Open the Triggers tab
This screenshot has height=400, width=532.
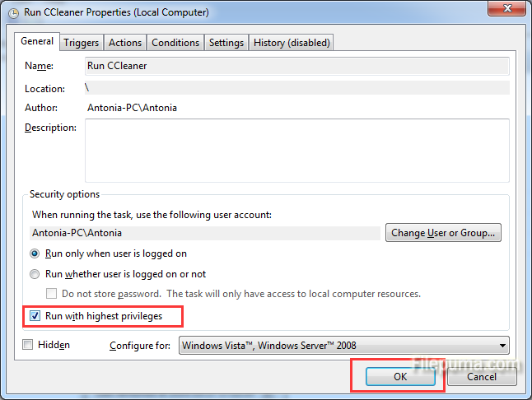[81, 43]
